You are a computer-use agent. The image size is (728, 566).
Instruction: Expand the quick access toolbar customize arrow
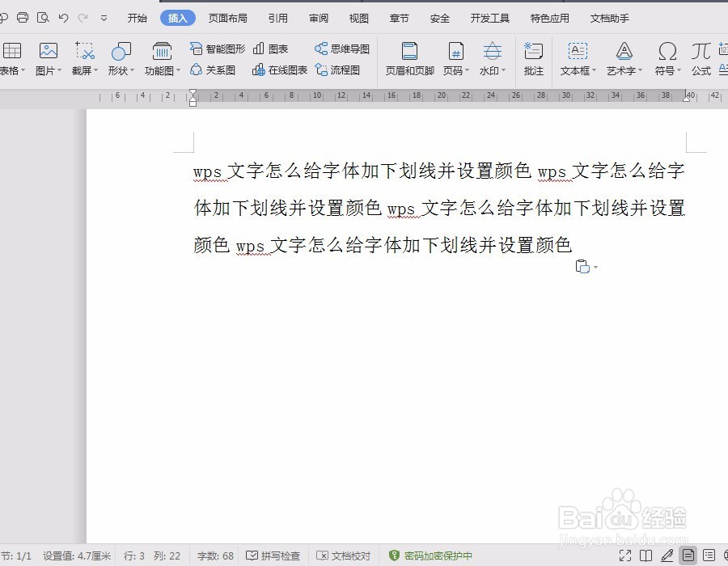click(104, 18)
